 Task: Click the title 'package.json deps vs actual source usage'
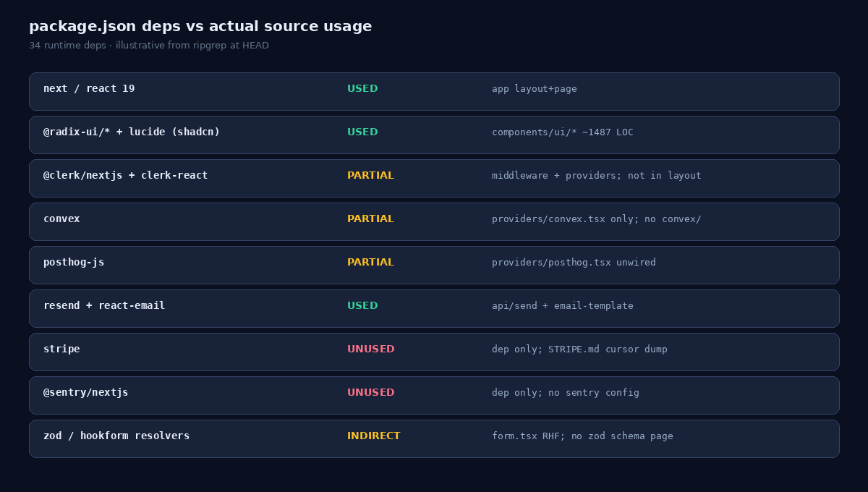pyautogui.click(x=200, y=27)
